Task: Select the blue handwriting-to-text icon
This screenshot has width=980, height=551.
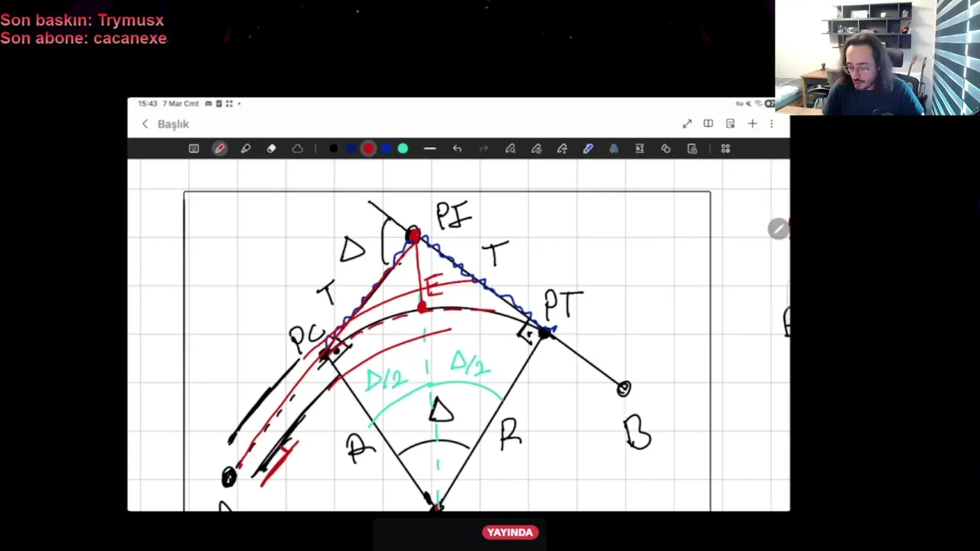Action: click(x=613, y=148)
